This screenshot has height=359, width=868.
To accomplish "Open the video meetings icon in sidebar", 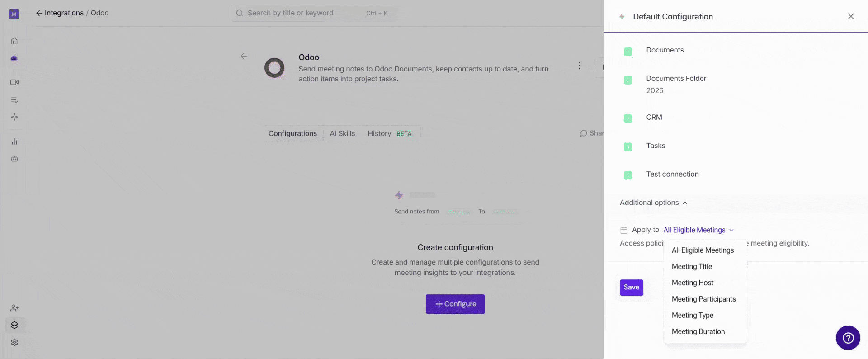I will tap(14, 82).
